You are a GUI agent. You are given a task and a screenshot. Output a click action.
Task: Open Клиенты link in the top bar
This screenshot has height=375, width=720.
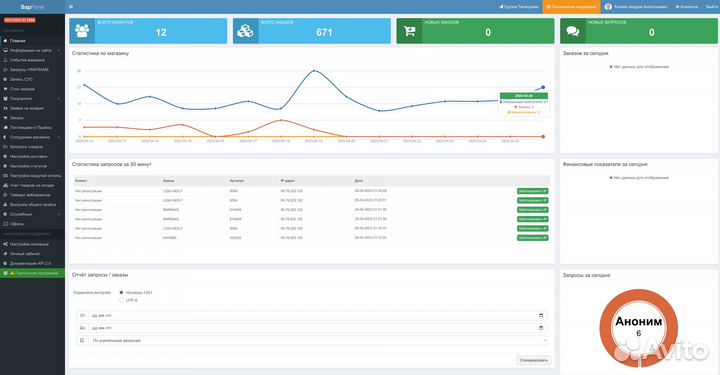coord(686,7)
